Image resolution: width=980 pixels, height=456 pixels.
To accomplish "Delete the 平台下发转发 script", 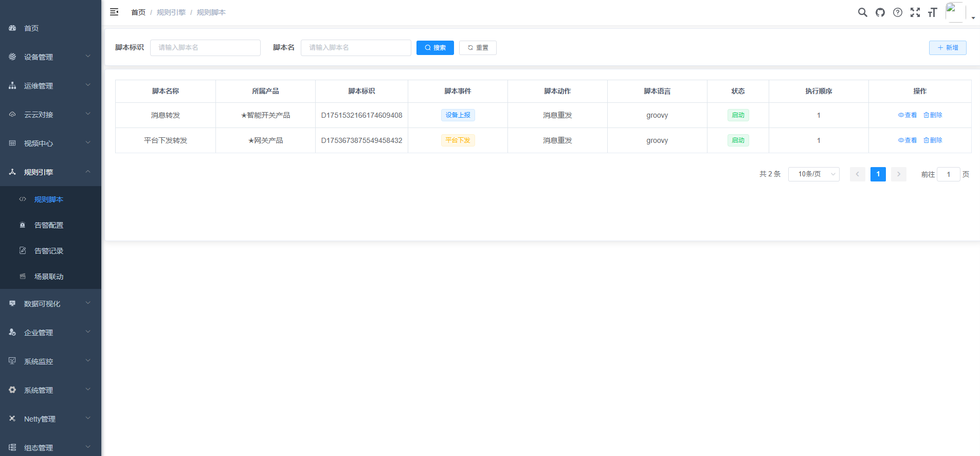I will [x=933, y=140].
